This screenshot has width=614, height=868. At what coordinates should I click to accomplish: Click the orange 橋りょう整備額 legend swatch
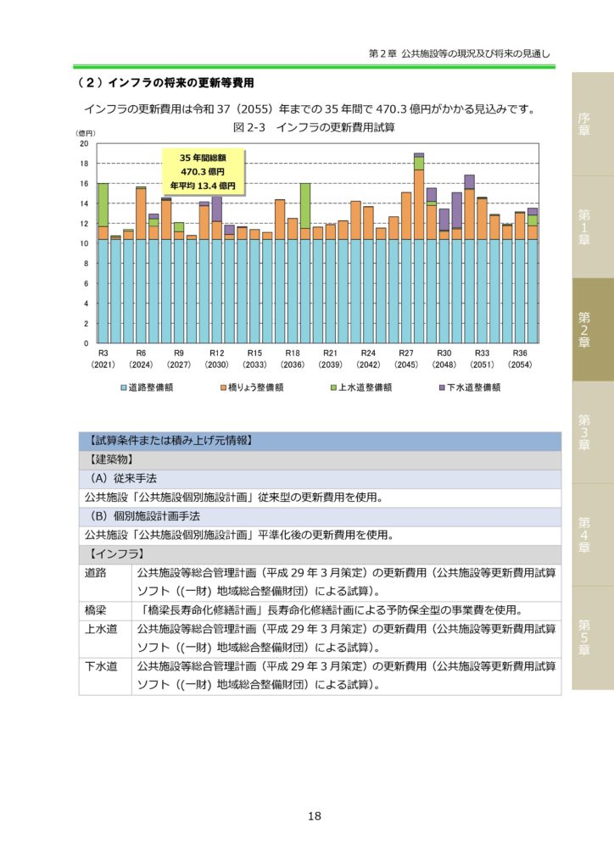[221, 387]
